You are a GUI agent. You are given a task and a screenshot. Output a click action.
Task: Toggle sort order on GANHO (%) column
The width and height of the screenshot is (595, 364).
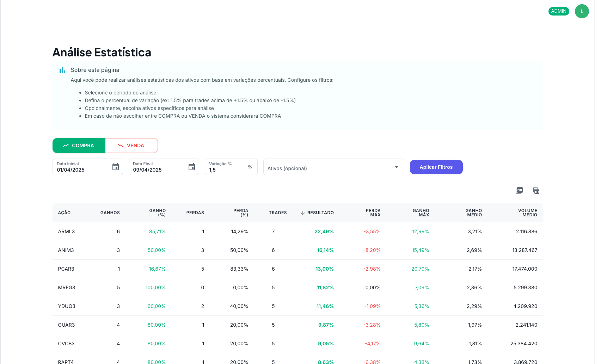(x=158, y=212)
